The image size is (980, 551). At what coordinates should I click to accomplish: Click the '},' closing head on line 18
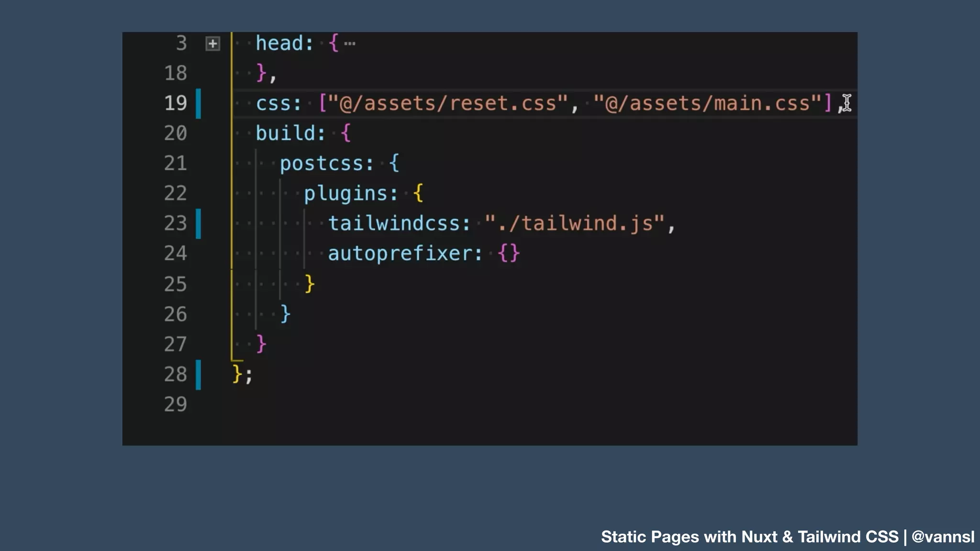[x=267, y=73]
